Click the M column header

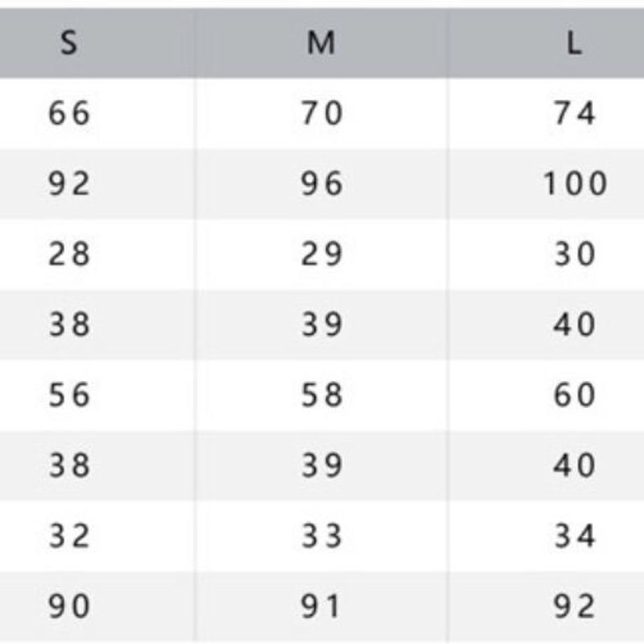(x=321, y=43)
